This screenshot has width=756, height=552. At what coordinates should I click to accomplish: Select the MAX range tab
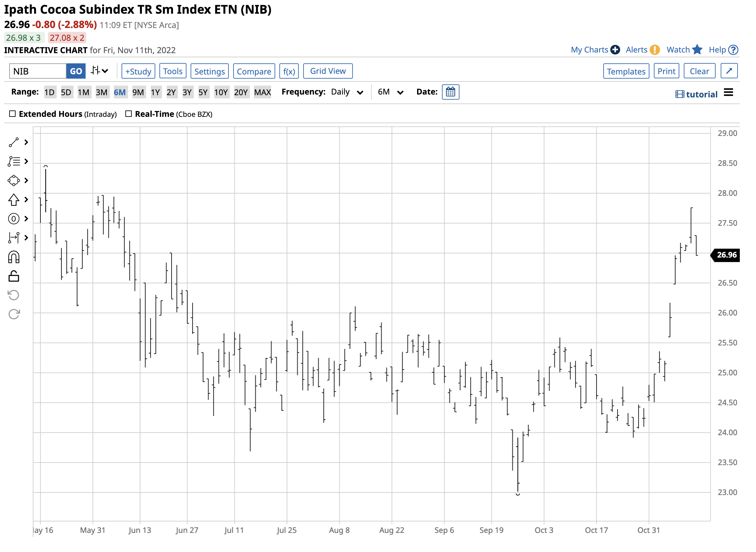point(262,92)
